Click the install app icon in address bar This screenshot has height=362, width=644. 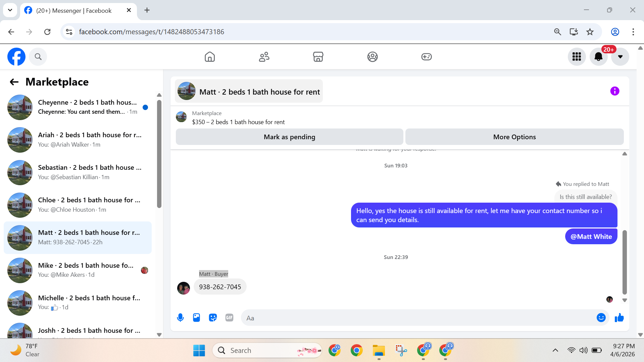coord(574,32)
